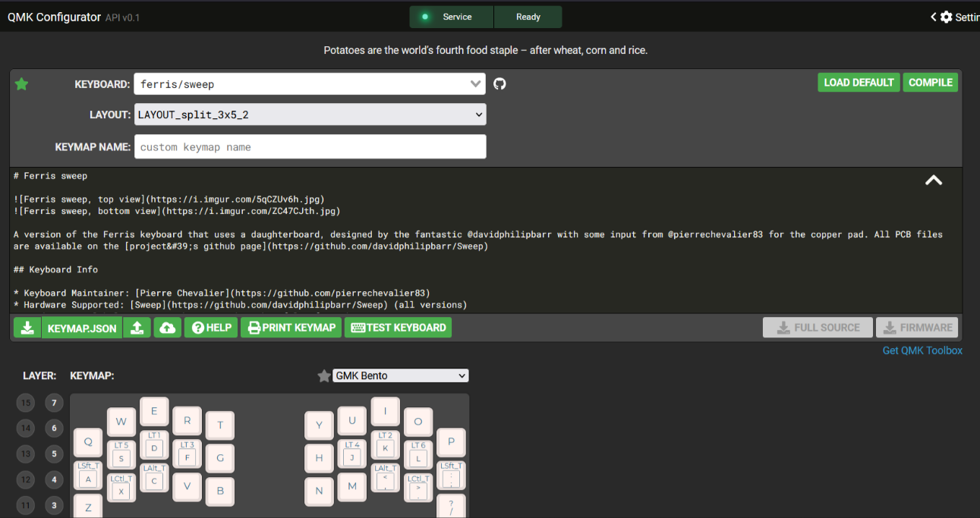Image resolution: width=980 pixels, height=518 pixels.
Task: Select layer 4
Action: pyautogui.click(x=53, y=480)
